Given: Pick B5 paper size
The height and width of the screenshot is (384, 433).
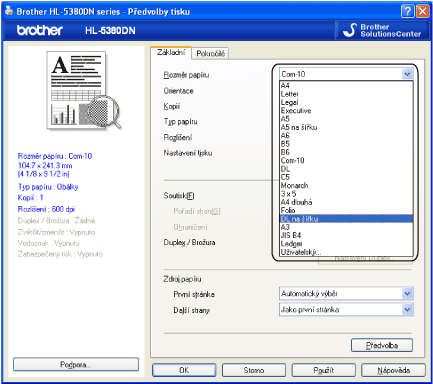Looking at the screenshot, I should point(346,144).
